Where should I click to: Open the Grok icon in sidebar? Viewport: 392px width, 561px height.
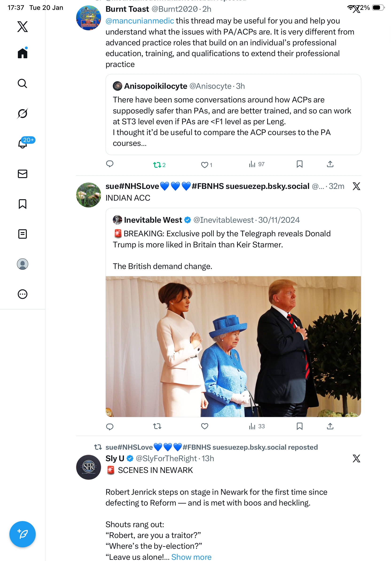pos(23,114)
